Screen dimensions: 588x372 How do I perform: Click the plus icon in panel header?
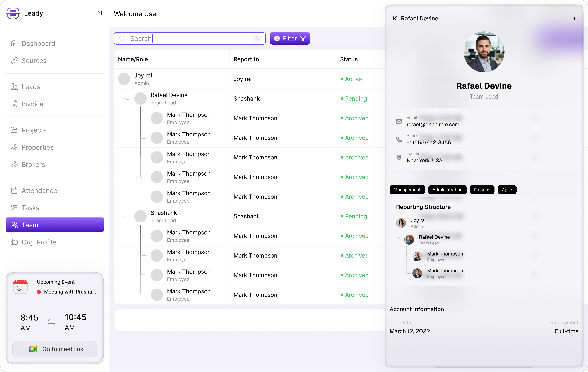click(x=575, y=18)
